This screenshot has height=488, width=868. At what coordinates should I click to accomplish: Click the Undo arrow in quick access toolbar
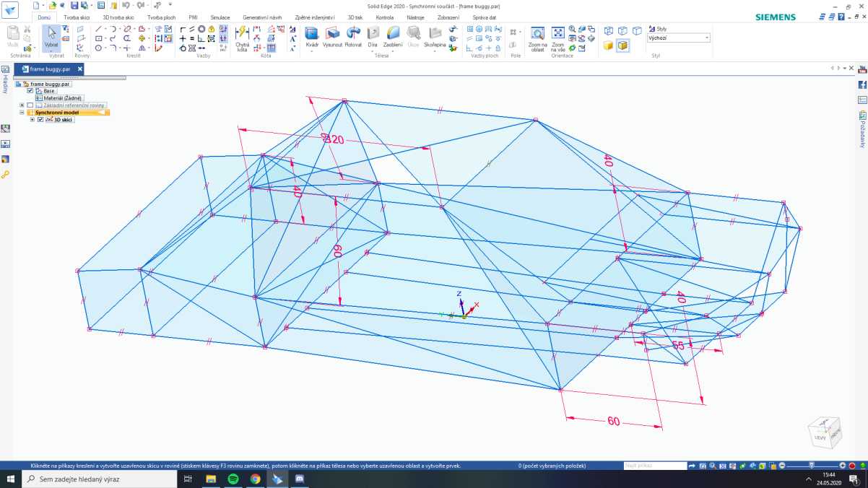click(125, 5)
